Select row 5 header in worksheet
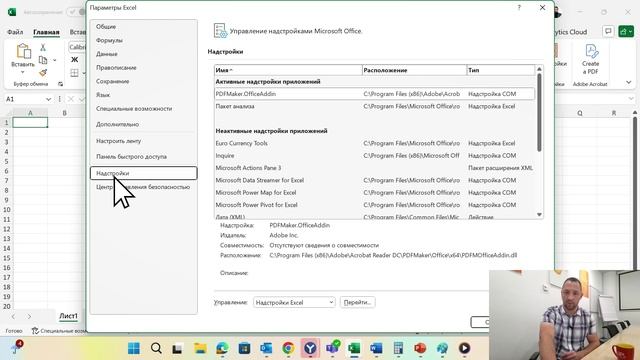Viewport: 640px width, 360px height. click(x=6, y=161)
